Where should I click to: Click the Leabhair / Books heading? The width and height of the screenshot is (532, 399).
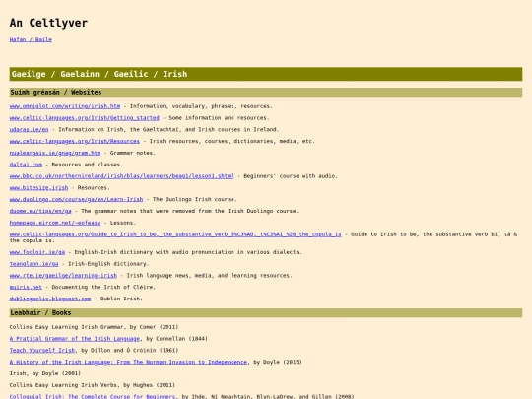pos(266,313)
